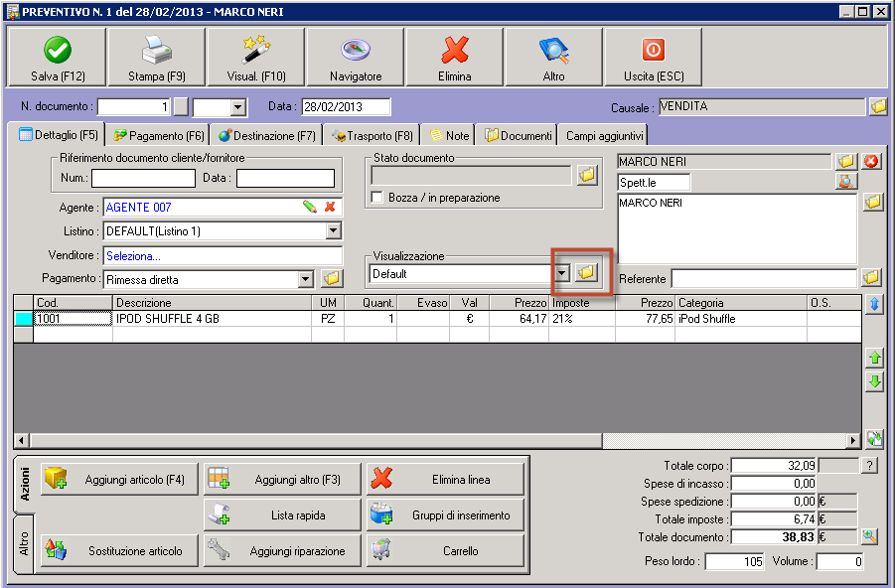Click Aggiungi altro (F3) button

[282, 479]
